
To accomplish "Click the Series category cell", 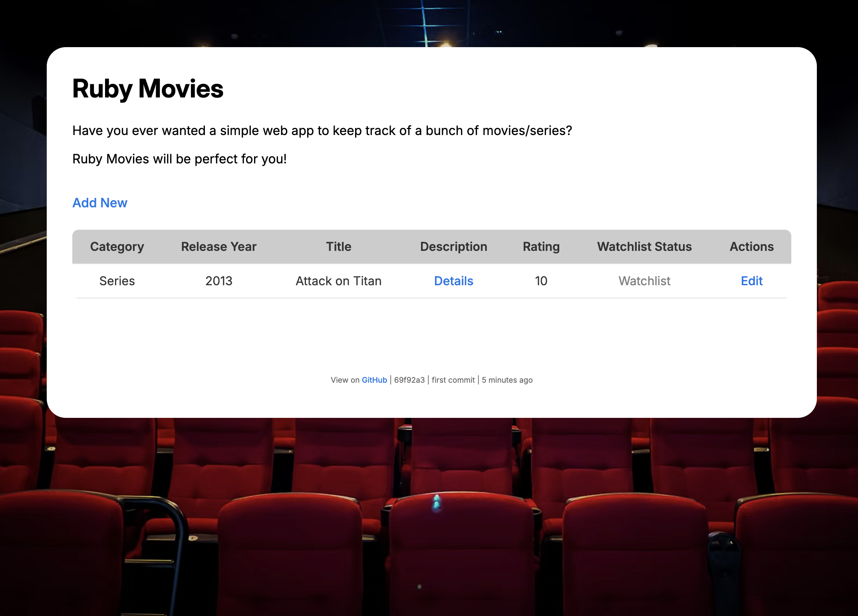I will point(117,281).
